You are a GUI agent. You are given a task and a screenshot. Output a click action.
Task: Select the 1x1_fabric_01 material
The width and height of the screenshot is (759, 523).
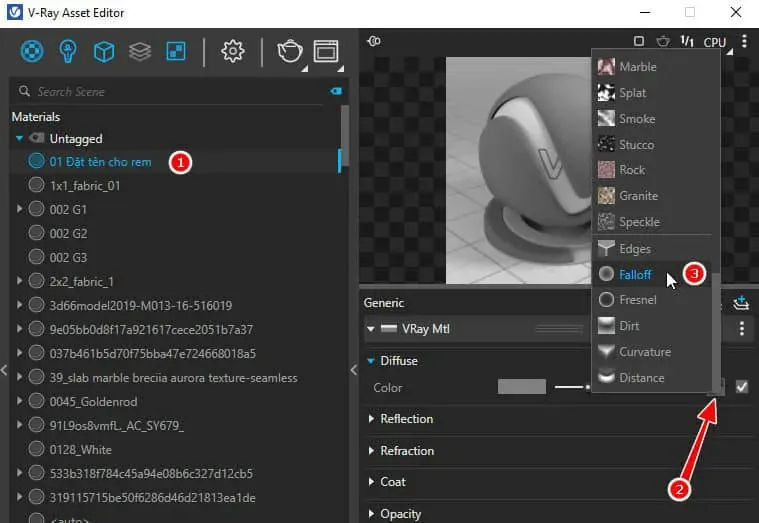85,185
